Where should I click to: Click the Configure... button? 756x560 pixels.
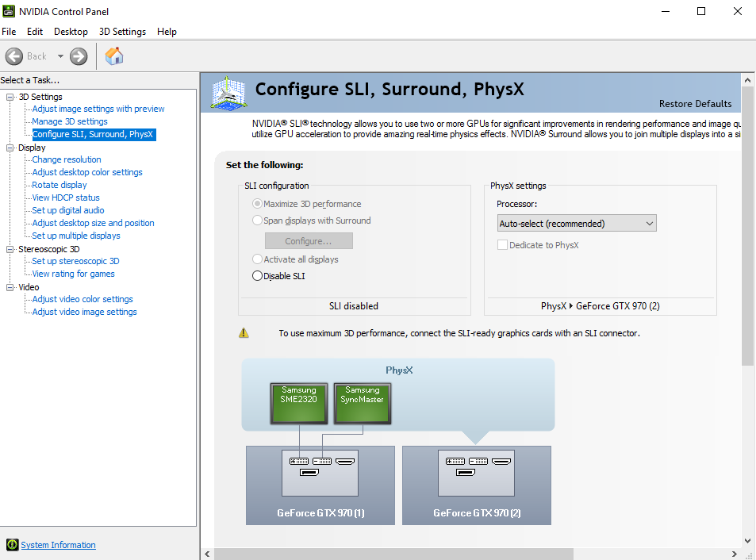(309, 241)
